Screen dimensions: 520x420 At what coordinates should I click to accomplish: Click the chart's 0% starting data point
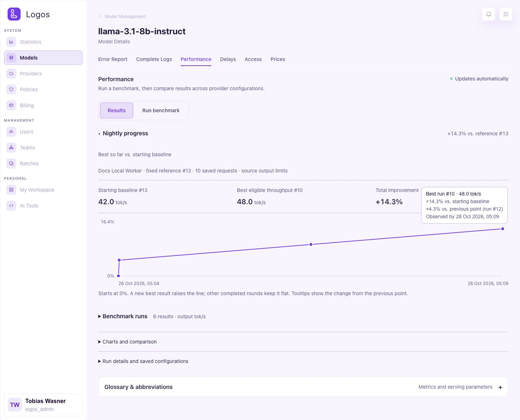click(x=118, y=276)
